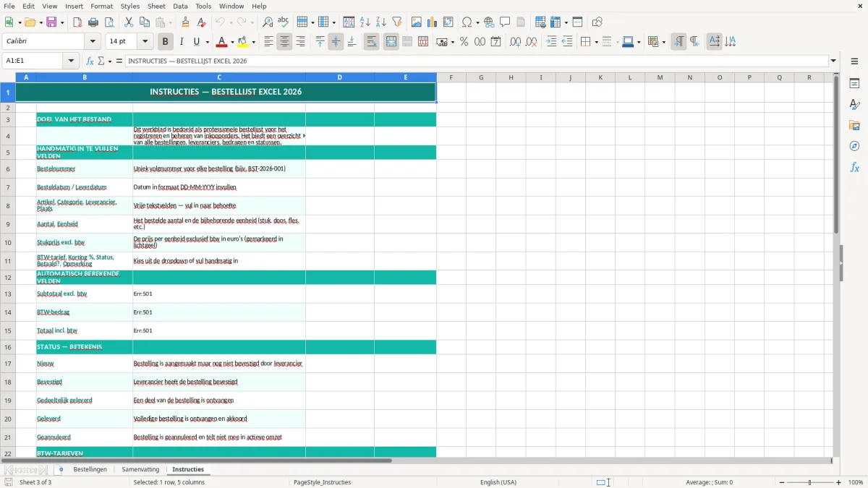Click the Sort Ascending icon
Viewport: 868px width, 488px height.
coord(365,22)
